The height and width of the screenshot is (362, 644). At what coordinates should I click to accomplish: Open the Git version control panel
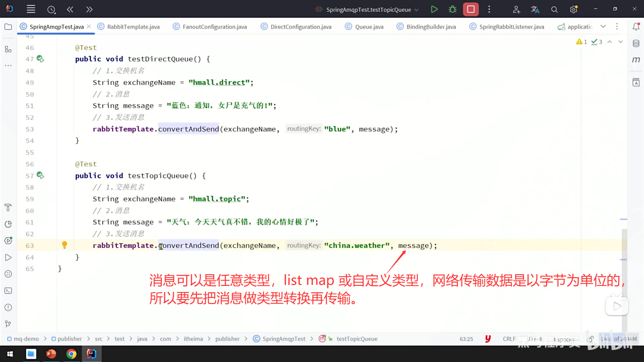(8, 324)
